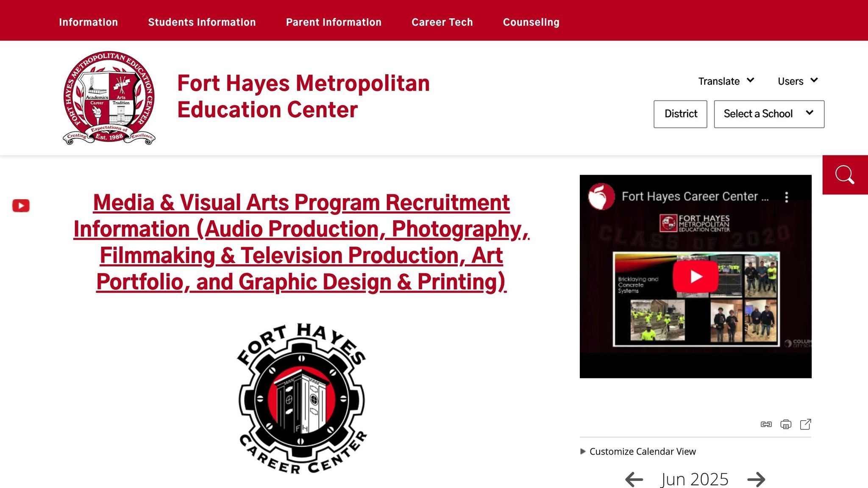Open calendar in new window icon
The width and height of the screenshot is (868, 488).
(805, 424)
